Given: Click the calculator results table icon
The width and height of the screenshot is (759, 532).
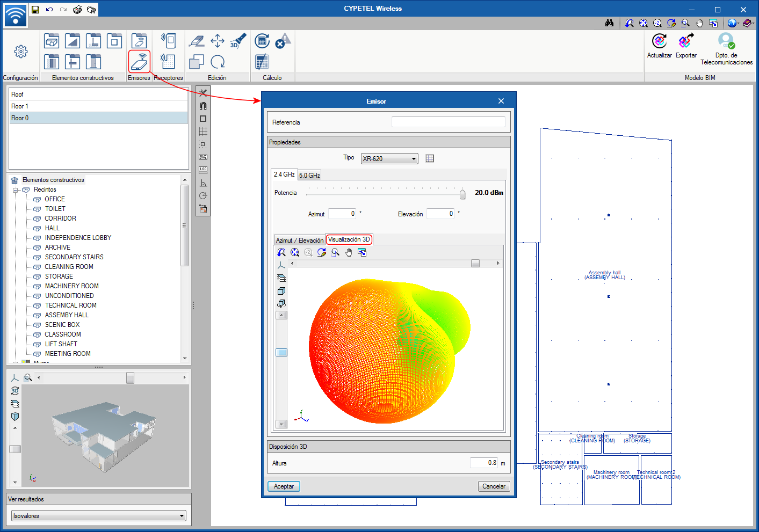Looking at the screenshot, I should coord(262,62).
